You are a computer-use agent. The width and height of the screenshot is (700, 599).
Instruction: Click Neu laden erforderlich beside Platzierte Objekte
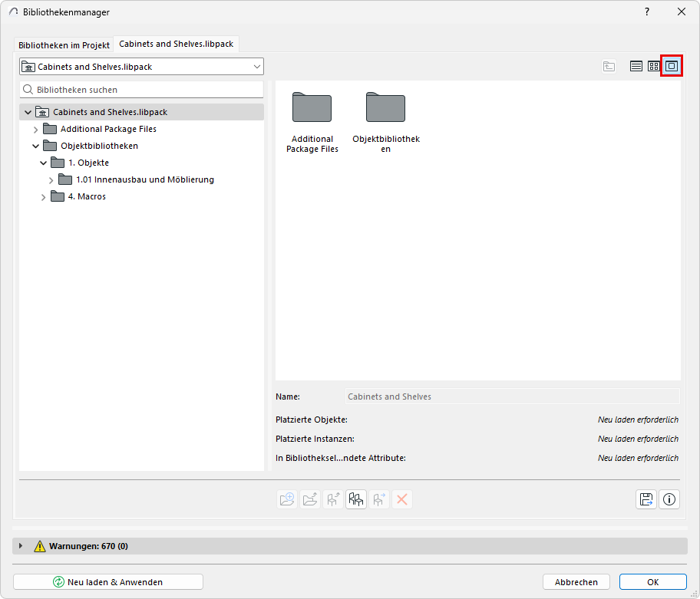pyautogui.click(x=638, y=420)
